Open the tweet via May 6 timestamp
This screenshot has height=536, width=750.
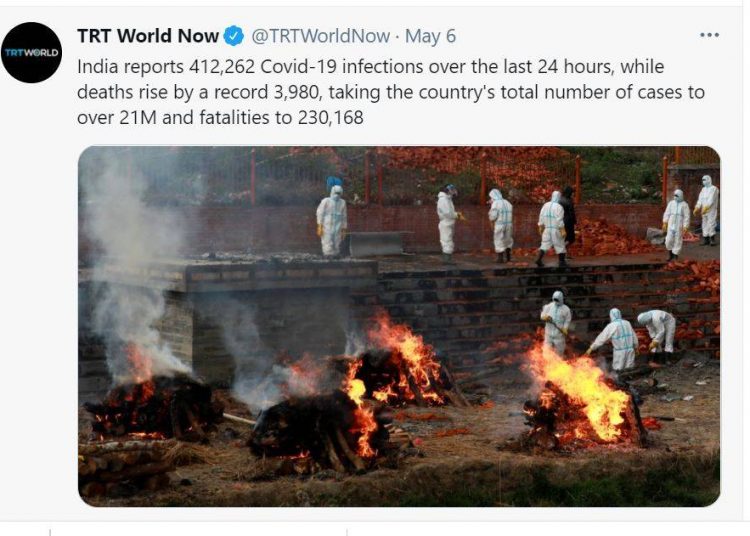[430, 36]
